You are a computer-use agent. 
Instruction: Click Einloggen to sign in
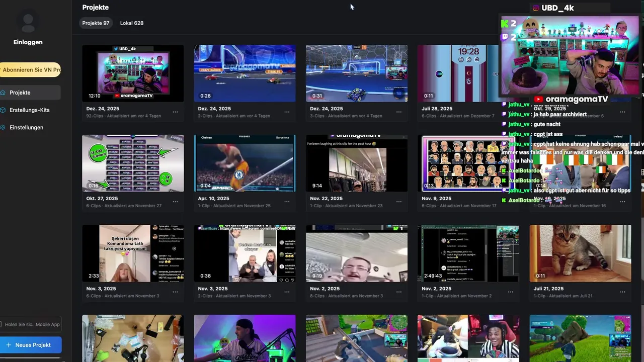(28, 42)
